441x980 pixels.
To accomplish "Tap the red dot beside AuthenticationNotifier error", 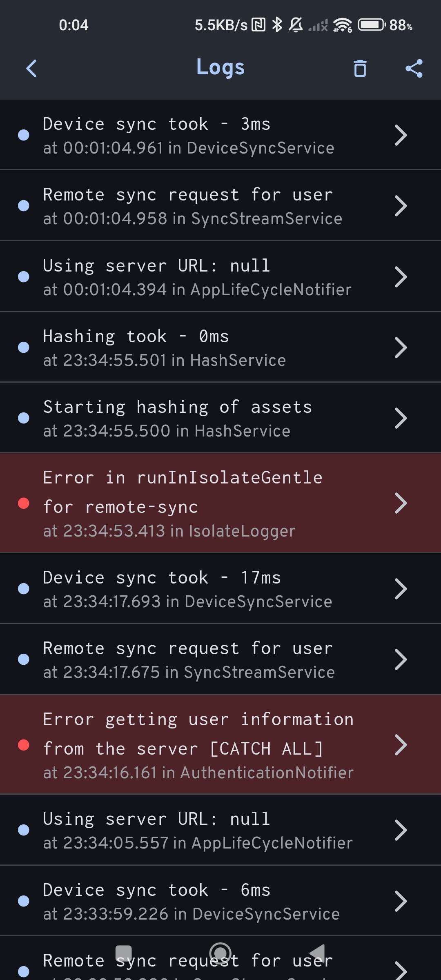I will [24, 746].
